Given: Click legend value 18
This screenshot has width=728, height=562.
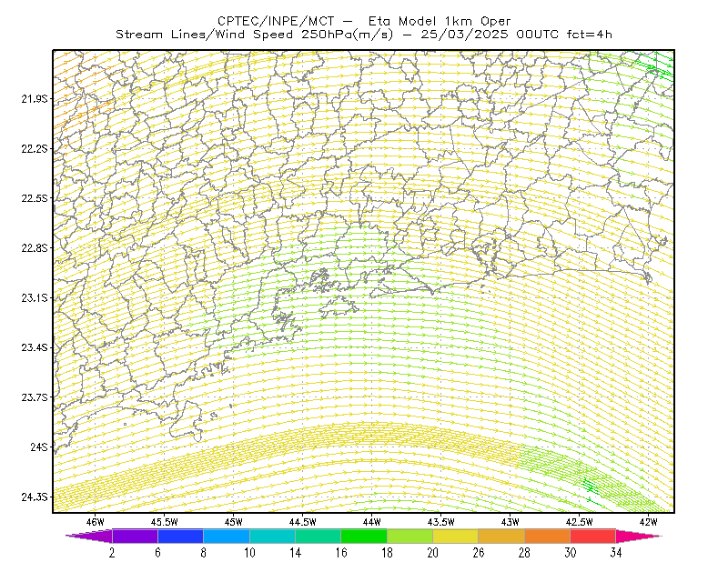Looking at the screenshot, I should point(387,553).
